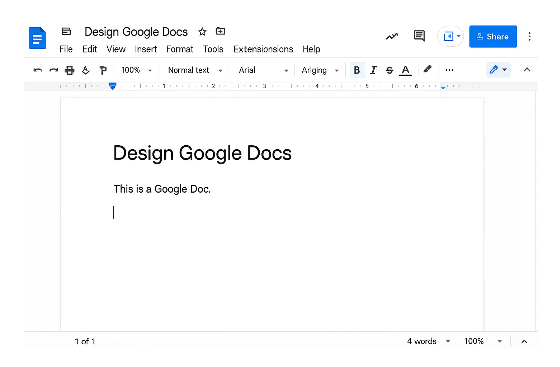Click the document title in header
The width and height of the screenshot is (560, 367).
pos(136,32)
